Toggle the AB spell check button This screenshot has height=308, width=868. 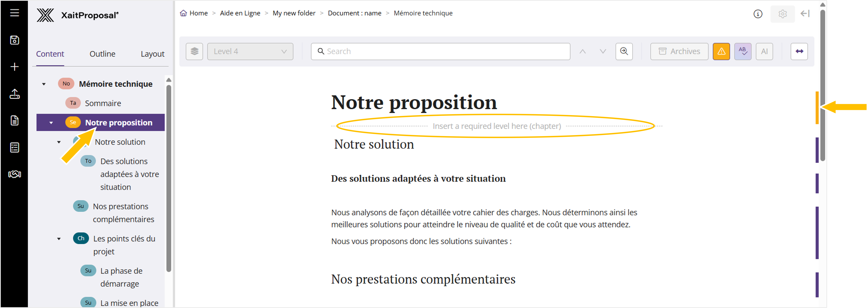pyautogui.click(x=743, y=51)
